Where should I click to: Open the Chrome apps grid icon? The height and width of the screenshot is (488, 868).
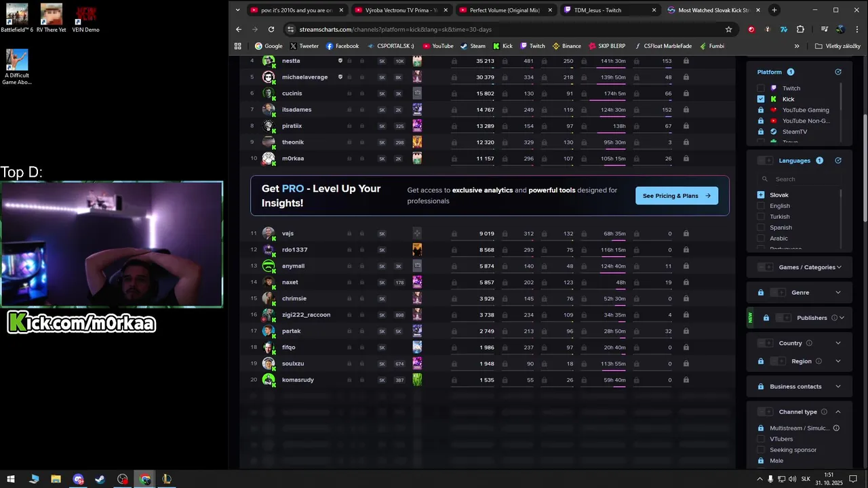click(237, 46)
